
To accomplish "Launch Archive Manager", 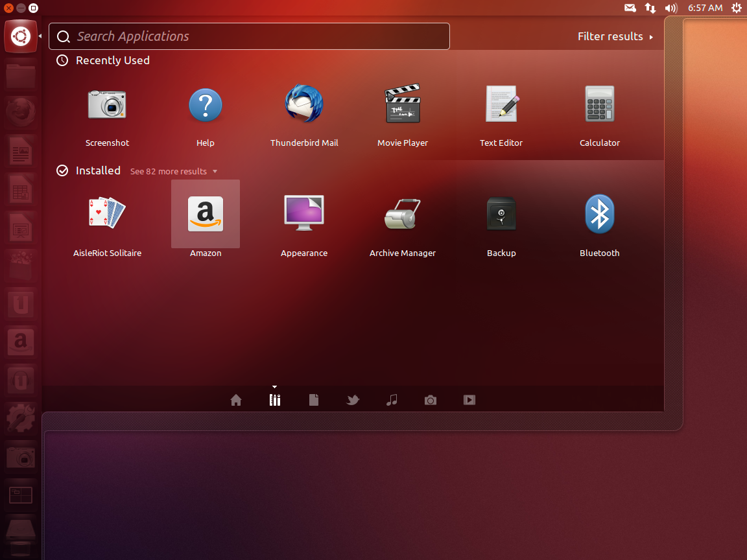I will [x=403, y=214].
